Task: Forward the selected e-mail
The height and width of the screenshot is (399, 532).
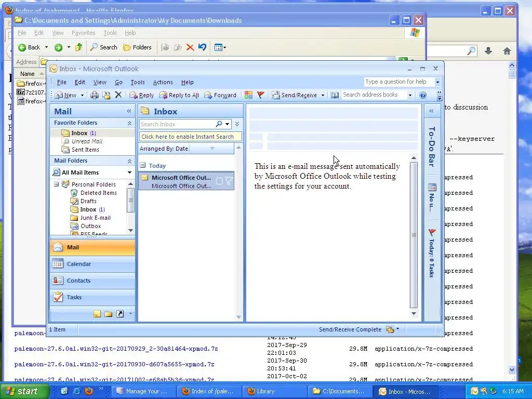Action: pyautogui.click(x=220, y=96)
